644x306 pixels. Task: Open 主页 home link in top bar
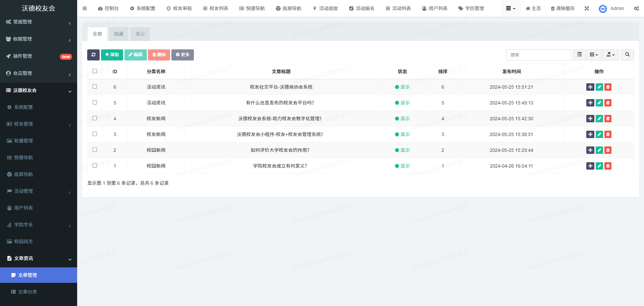(533, 8)
